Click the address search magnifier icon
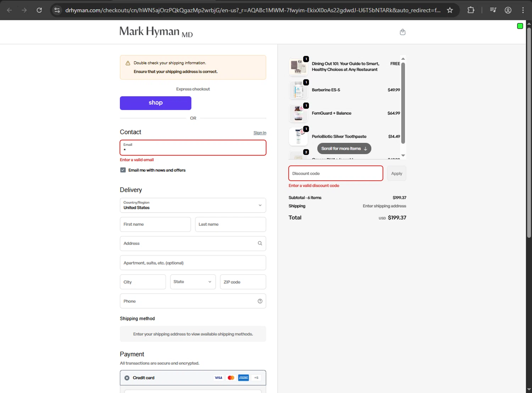 point(260,243)
